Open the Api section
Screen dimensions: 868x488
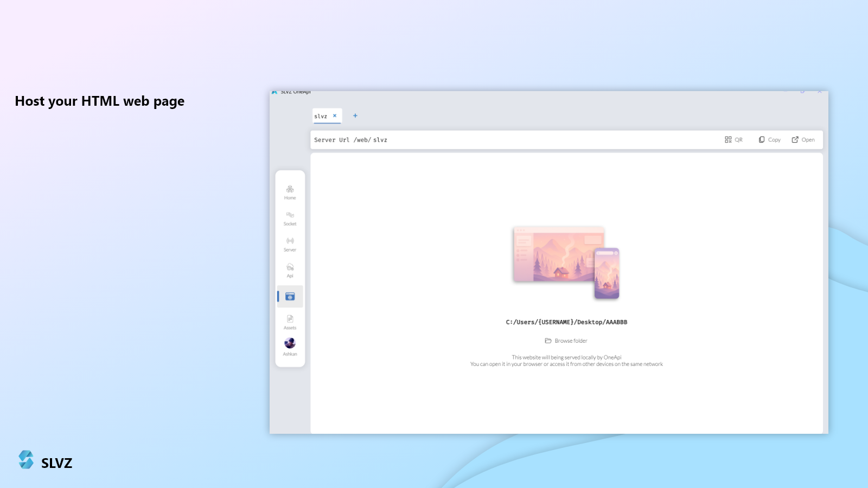[x=290, y=270]
